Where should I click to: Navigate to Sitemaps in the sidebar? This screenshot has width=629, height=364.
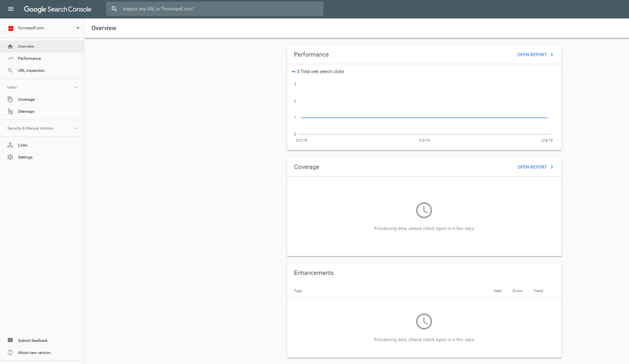42,112
